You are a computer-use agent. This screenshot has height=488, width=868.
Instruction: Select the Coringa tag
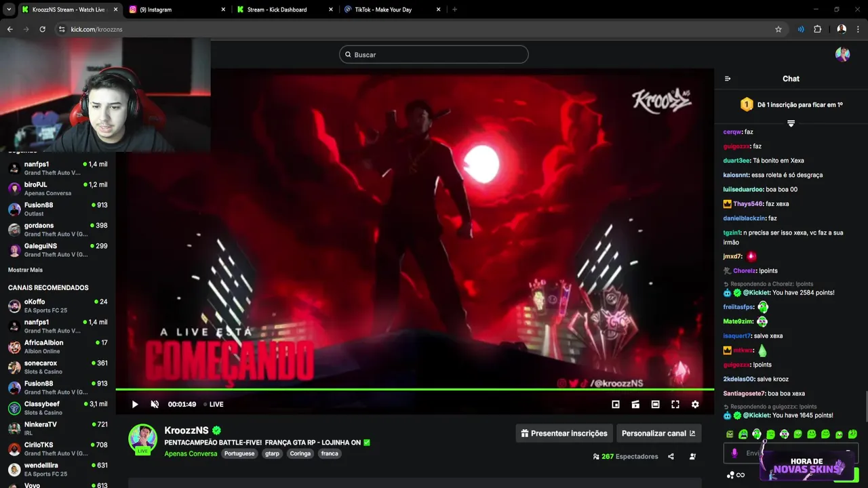pyautogui.click(x=300, y=453)
